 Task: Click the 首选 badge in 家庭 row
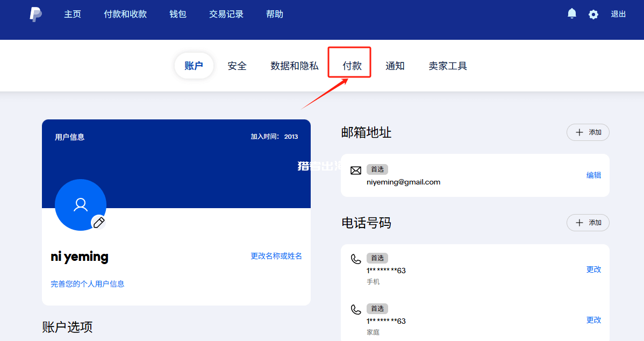click(x=377, y=309)
